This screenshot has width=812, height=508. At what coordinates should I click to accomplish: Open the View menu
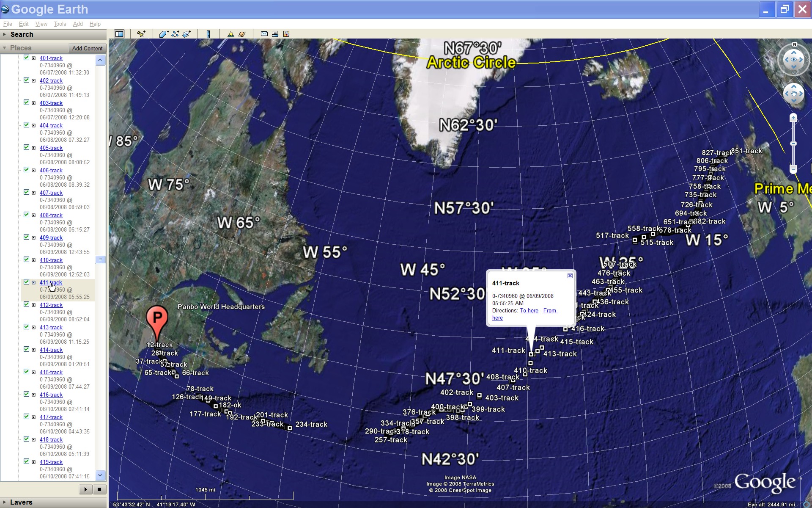41,24
